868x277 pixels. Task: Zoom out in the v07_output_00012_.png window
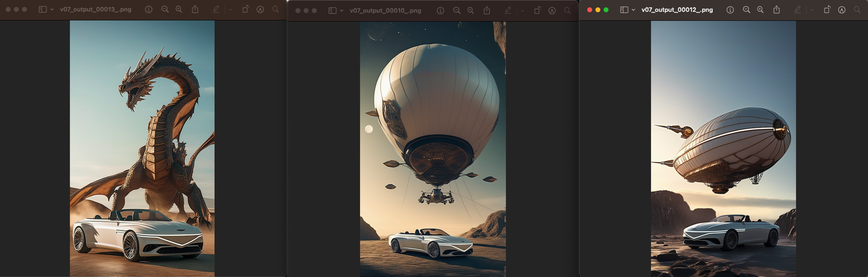(747, 10)
